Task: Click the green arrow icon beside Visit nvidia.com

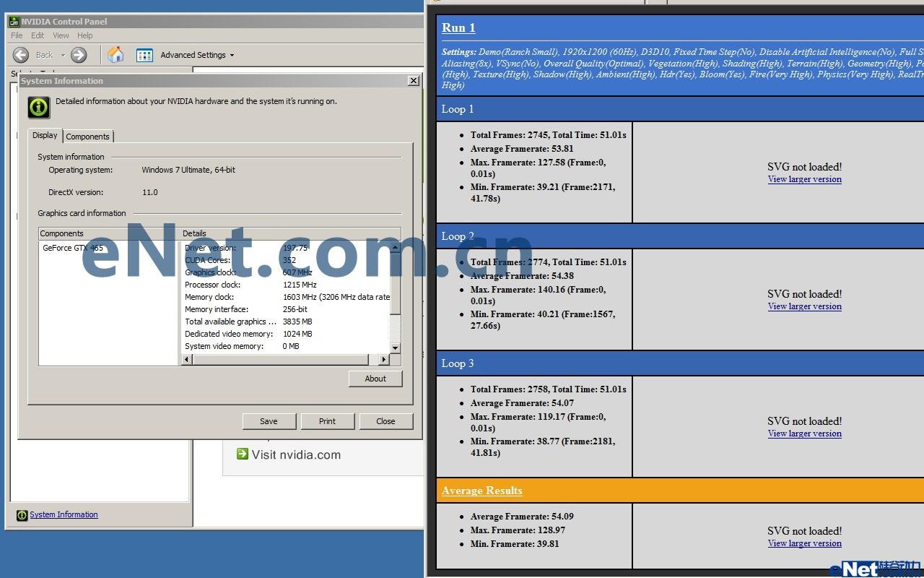Action: [241, 454]
